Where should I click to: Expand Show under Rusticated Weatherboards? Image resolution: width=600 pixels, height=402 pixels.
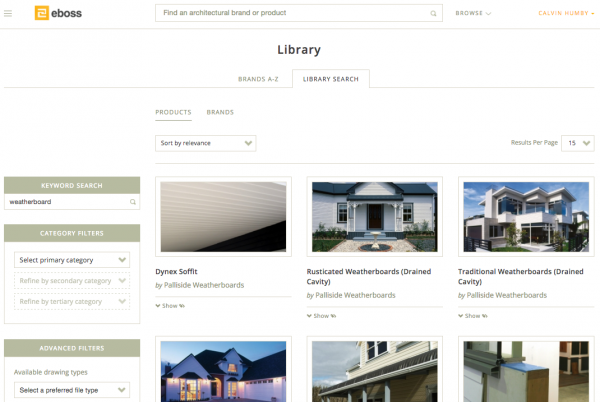321,316
